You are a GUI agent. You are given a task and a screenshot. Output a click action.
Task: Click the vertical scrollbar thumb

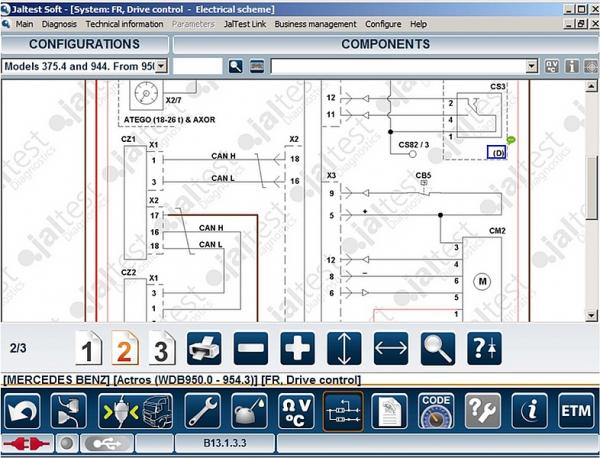pyautogui.click(x=592, y=188)
